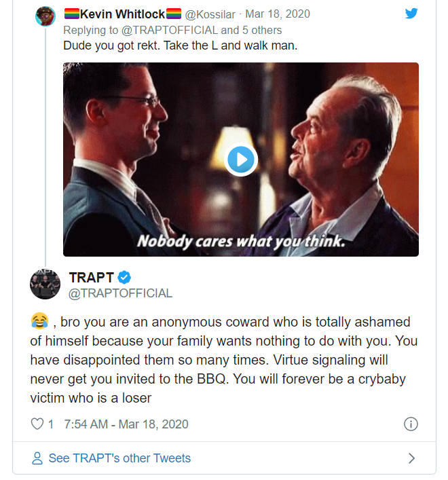Click the "Nobody cares what you think" caption
448x480 pixels.
pos(242,242)
